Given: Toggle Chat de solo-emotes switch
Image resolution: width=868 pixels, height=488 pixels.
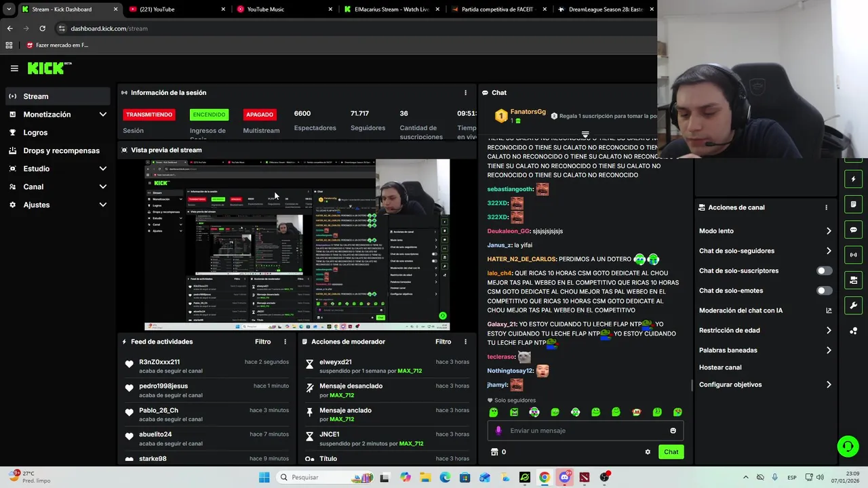Looking at the screenshot, I should click(824, 291).
